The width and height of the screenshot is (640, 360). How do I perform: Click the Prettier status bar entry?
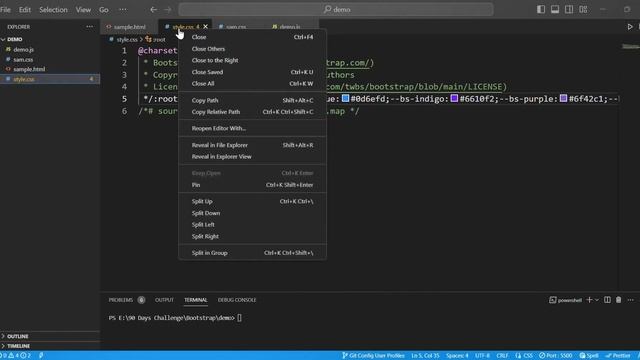pyautogui.click(x=618, y=356)
